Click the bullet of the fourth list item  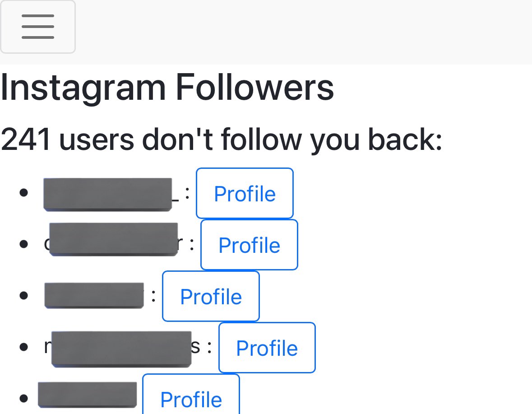tap(24, 348)
